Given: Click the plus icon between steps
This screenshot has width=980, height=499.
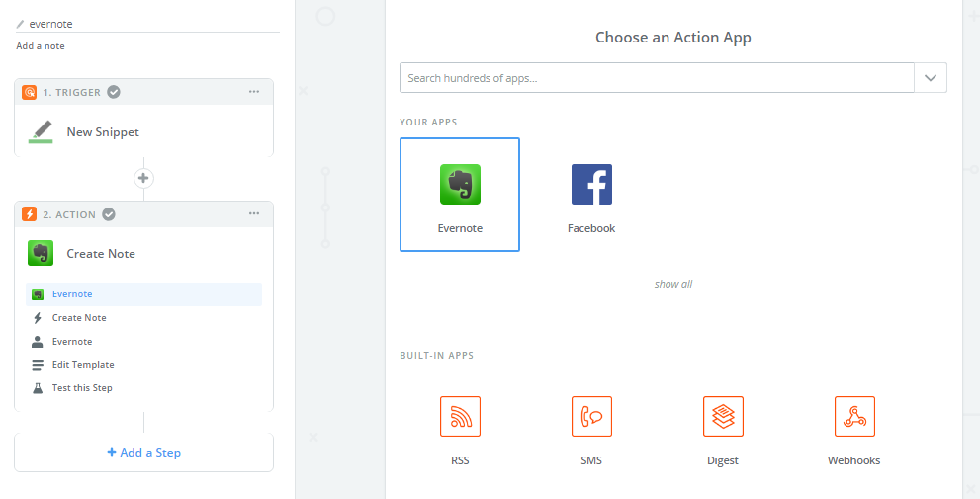Looking at the screenshot, I should click(x=144, y=179).
